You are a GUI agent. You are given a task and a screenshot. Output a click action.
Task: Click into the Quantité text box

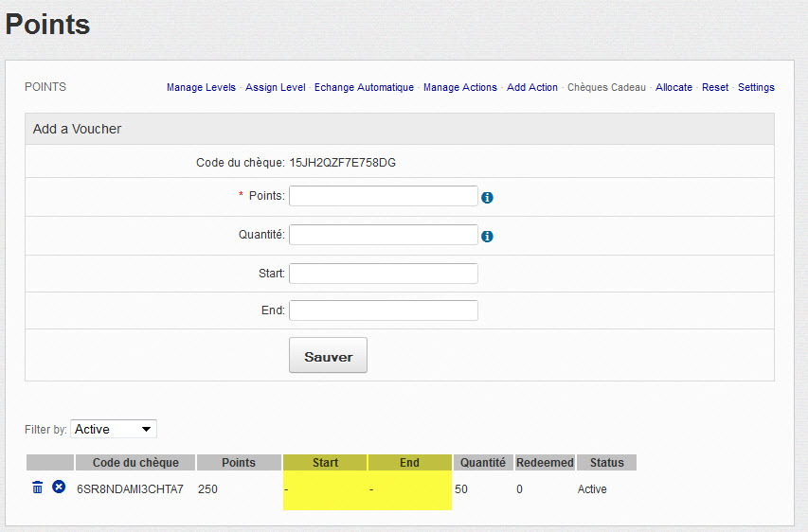point(383,235)
